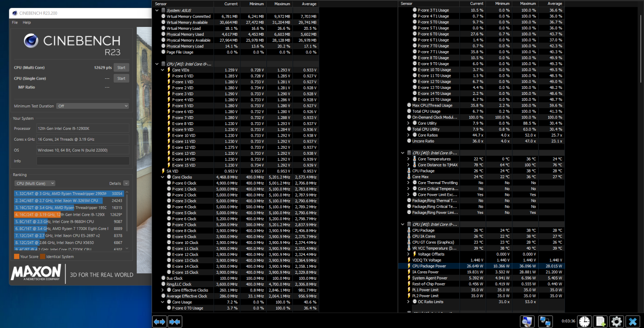Click the lightning icon beside SA VID
This screenshot has height=328, width=644.
click(x=163, y=171)
